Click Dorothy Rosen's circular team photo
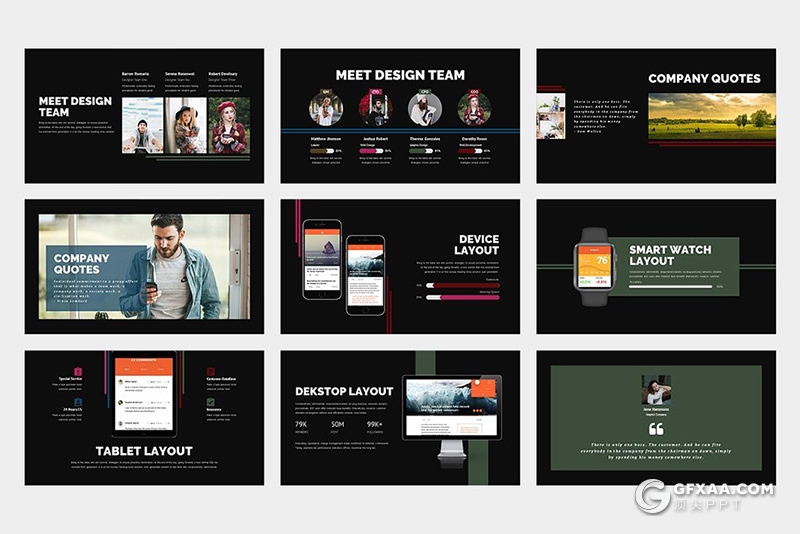This screenshot has height=534, width=800. (x=474, y=109)
